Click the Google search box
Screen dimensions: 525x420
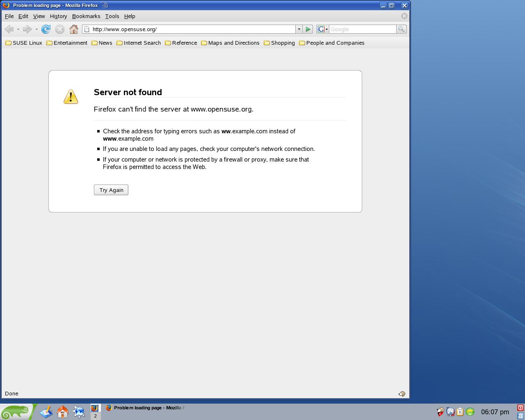point(363,29)
